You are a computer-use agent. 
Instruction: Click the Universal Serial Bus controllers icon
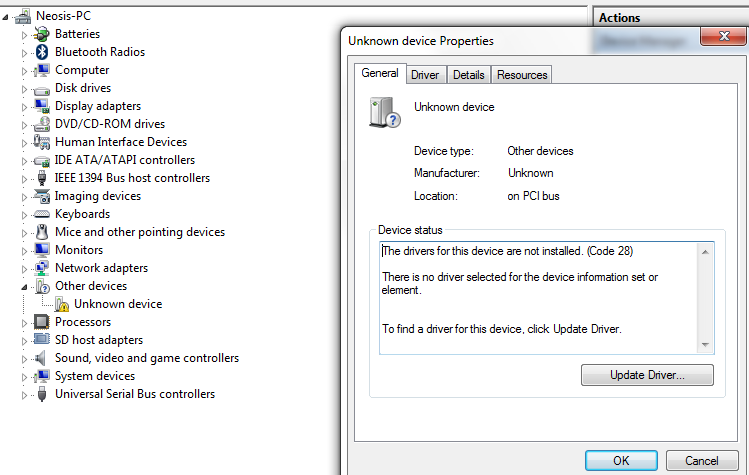(42, 394)
